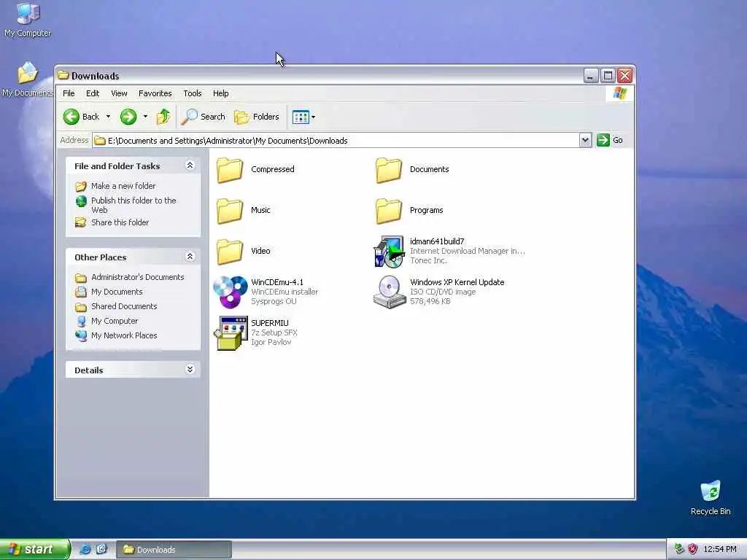
Task: Collapse the File and Folder Tasks panel
Action: tap(190, 166)
